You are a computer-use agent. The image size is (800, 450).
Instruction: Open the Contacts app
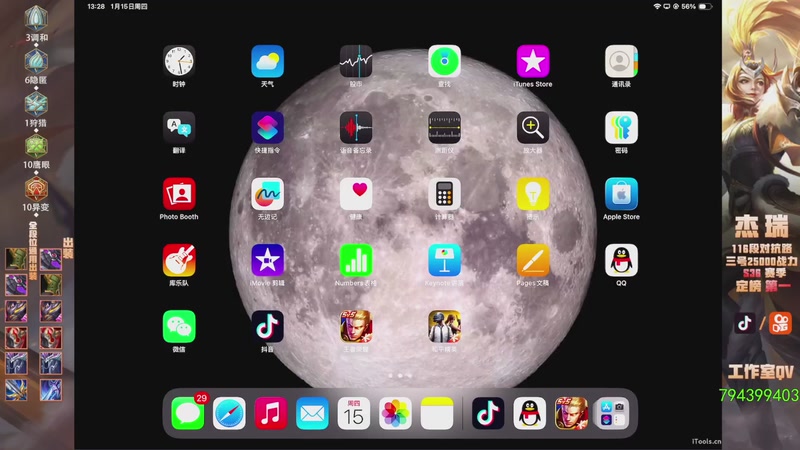621,61
